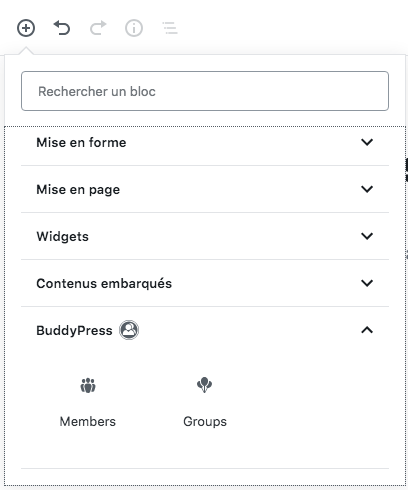
Task: Click the Groups block label
Action: click(205, 422)
